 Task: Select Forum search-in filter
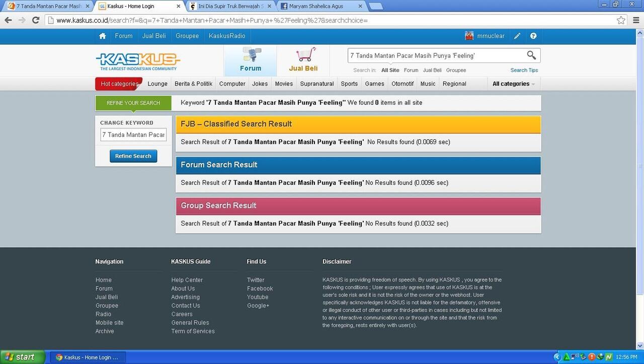411,70
